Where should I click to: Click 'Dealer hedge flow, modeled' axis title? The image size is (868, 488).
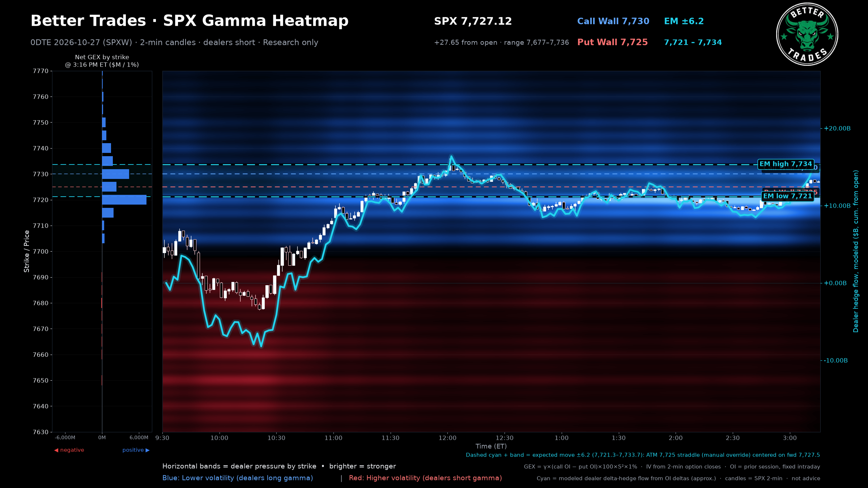[856, 251]
